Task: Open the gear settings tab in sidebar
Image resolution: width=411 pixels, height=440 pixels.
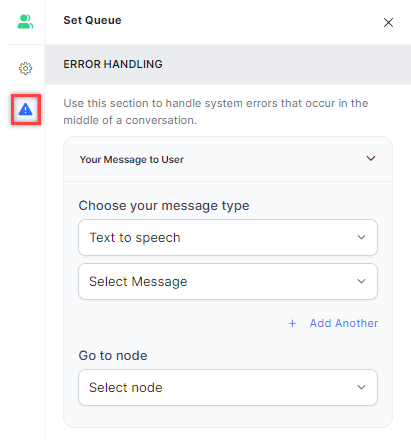Action: [x=25, y=68]
